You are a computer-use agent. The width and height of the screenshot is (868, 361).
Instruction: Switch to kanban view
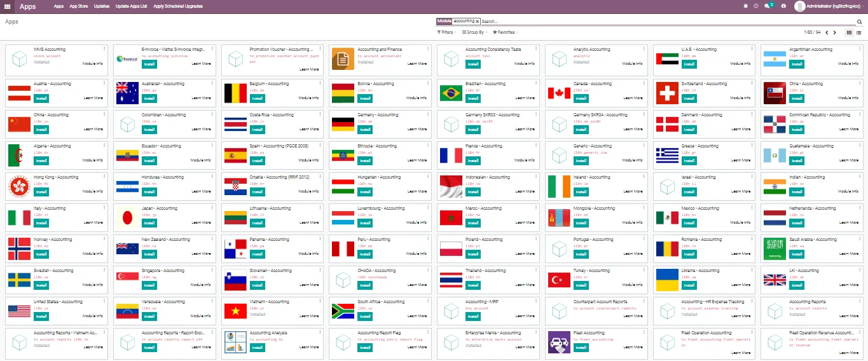coord(850,32)
